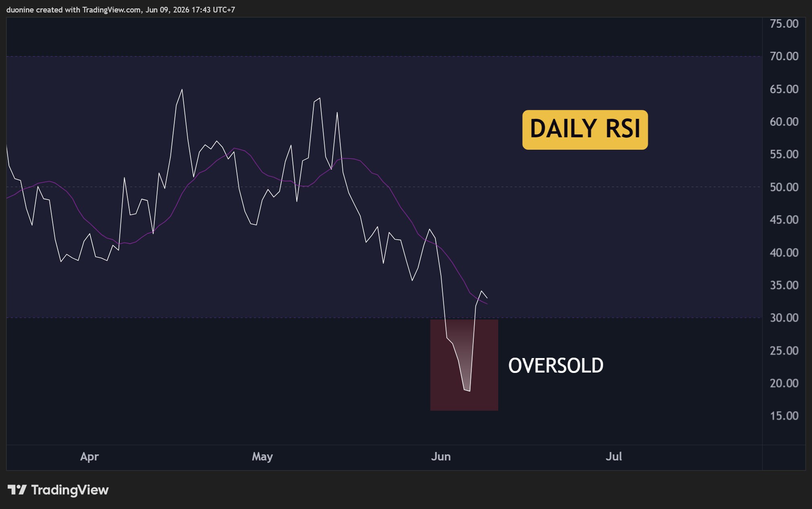Click the 60.00 axis value
This screenshot has height=509, width=812.
point(784,122)
